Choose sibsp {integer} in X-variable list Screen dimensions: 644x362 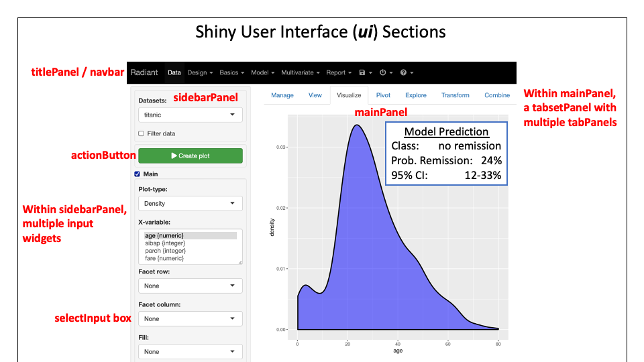click(x=164, y=243)
